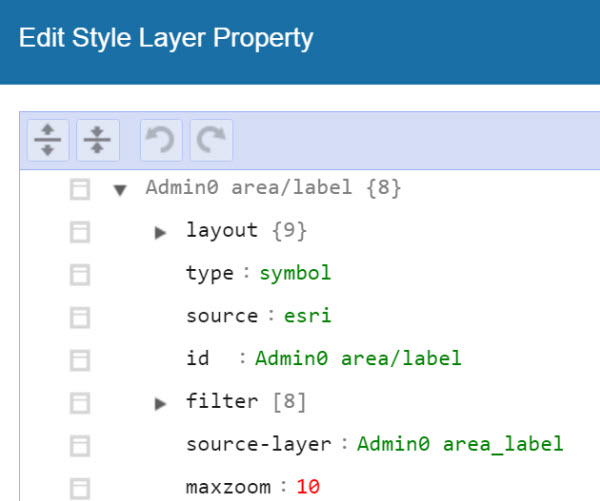
Task: Edit the type value symbol
Action: tap(295, 273)
